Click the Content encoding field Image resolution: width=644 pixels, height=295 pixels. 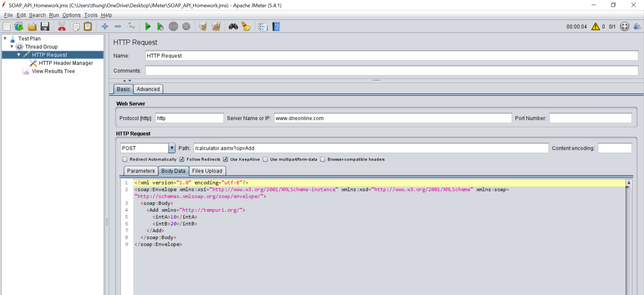615,148
